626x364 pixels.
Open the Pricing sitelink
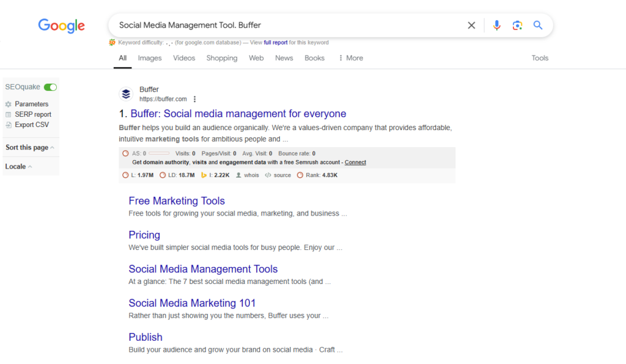tap(144, 235)
